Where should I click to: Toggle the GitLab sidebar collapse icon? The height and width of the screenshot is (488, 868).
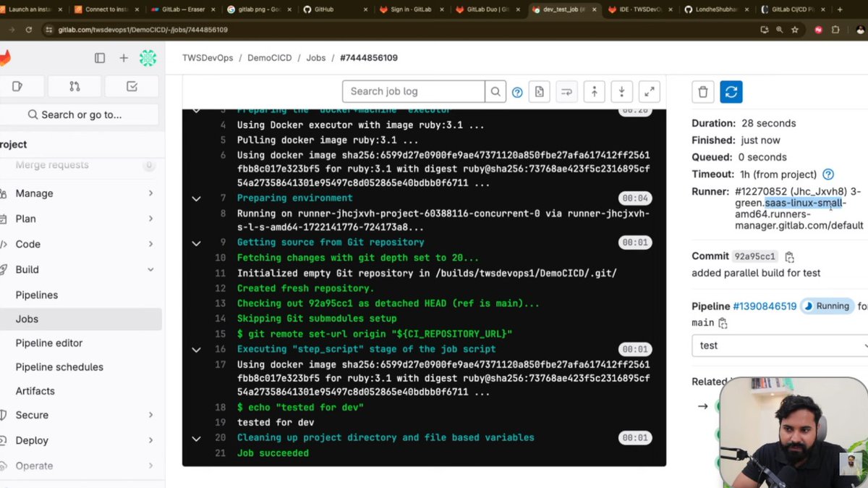pyautogui.click(x=100, y=58)
